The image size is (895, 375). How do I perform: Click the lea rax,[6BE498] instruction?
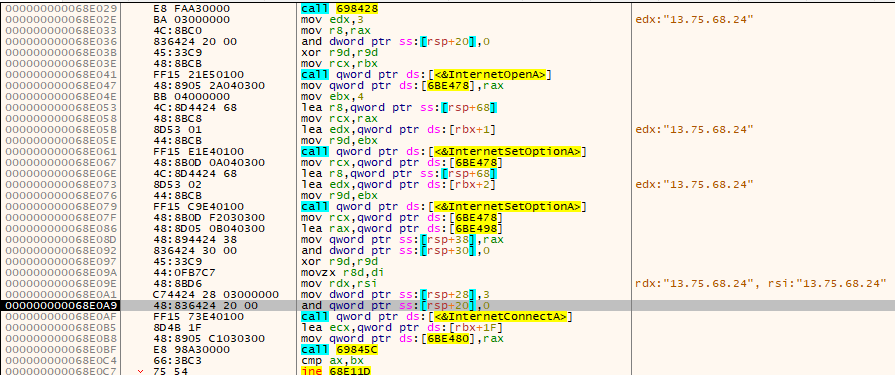(x=402, y=228)
